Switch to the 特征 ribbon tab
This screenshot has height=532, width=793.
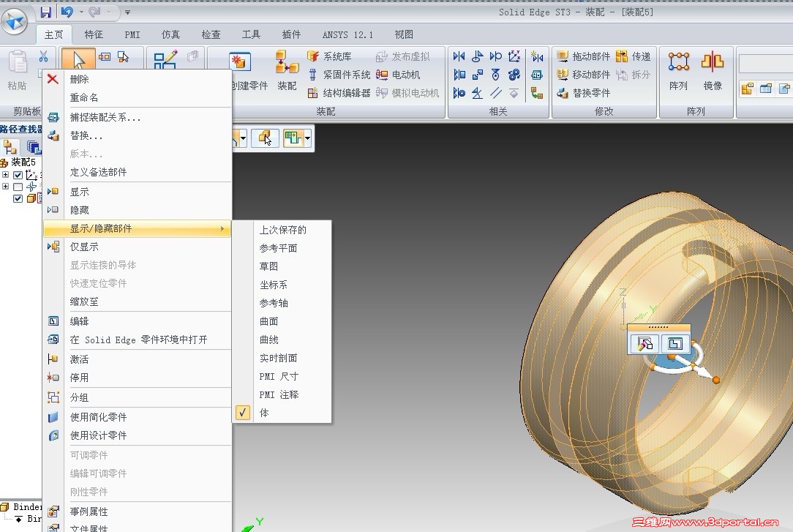point(94,34)
